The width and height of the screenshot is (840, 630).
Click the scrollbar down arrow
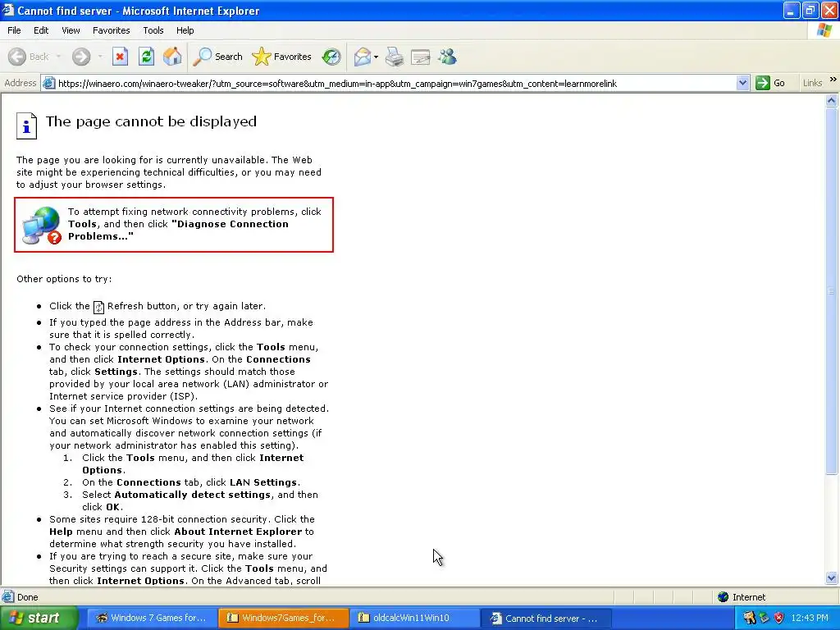(x=832, y=577)
